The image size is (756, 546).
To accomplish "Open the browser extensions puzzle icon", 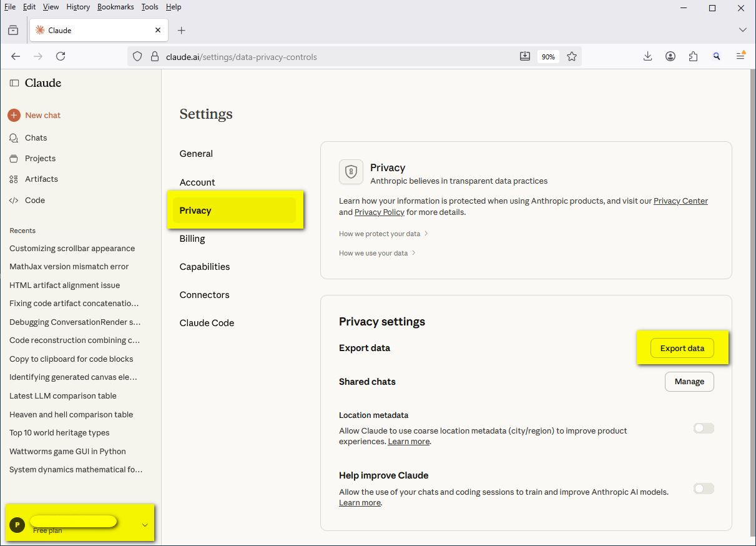I will [x=693, y=56].
